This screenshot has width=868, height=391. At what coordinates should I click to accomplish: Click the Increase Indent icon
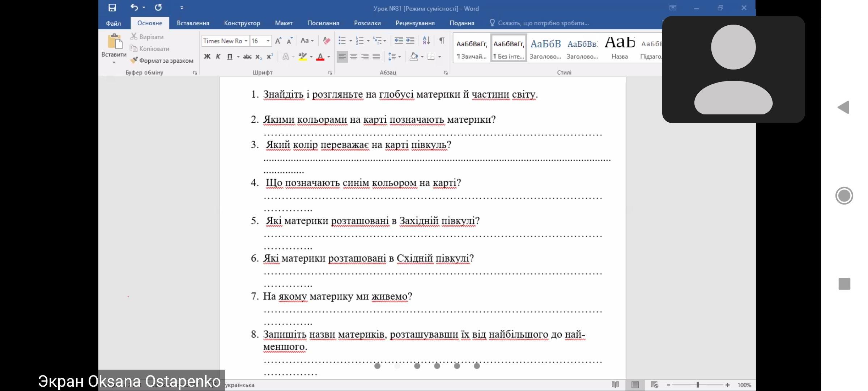pos(410,41)
